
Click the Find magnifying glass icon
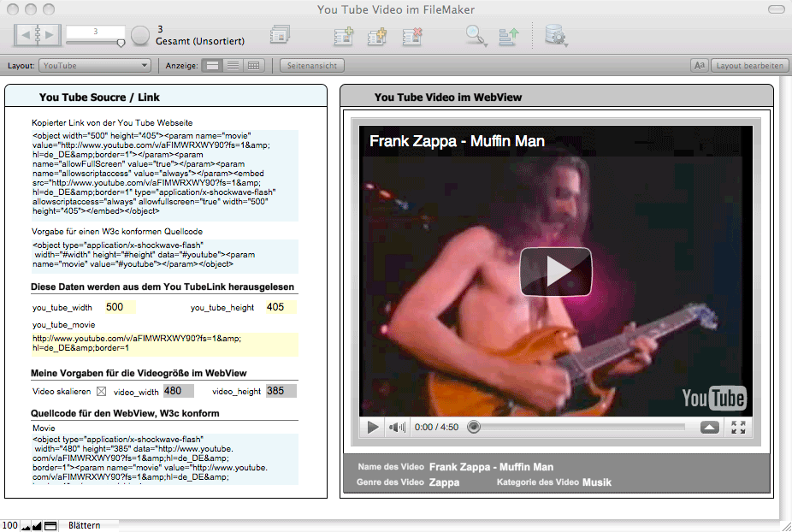pyautogui.click(x=476, y=36)
